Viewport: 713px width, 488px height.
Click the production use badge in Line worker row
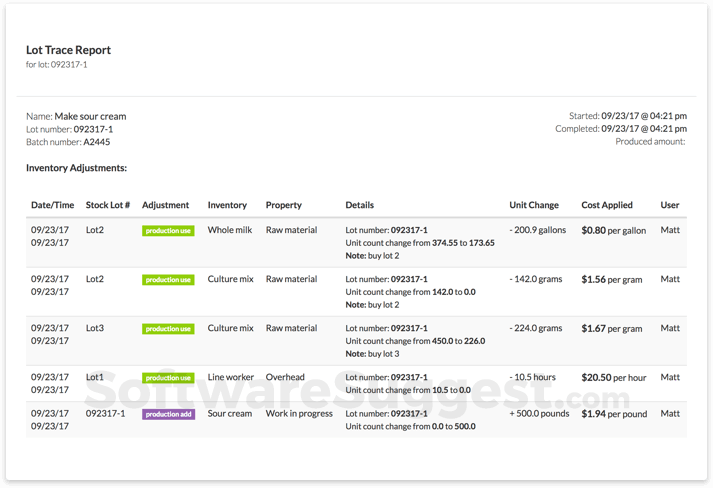point(168,378)
